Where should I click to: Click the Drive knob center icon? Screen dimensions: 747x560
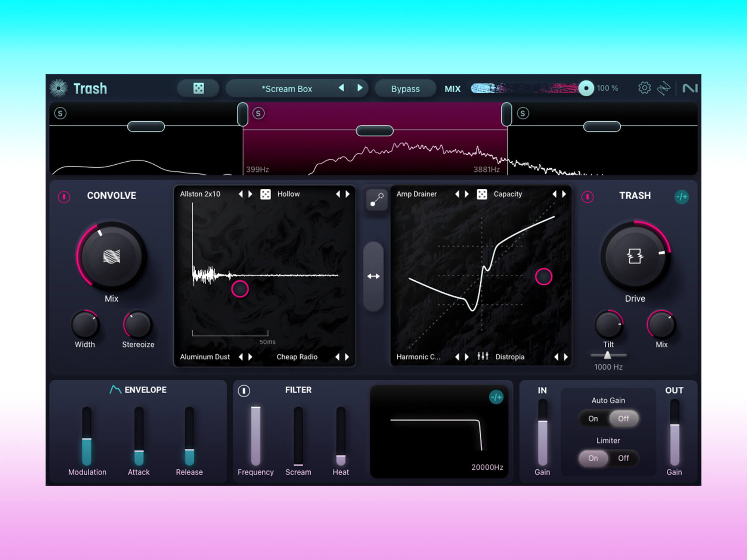click(635, 256)
